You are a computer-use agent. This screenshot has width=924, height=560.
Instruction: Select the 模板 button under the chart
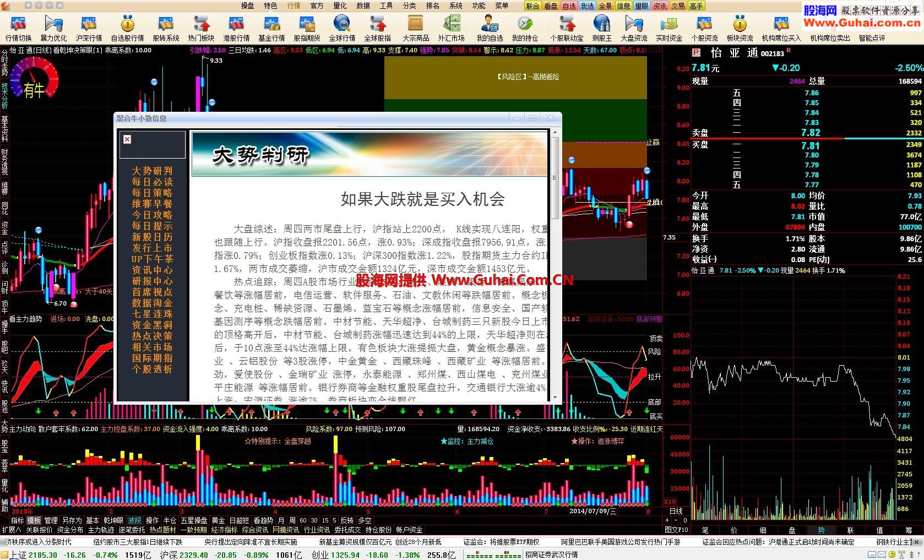coord(34,520)
